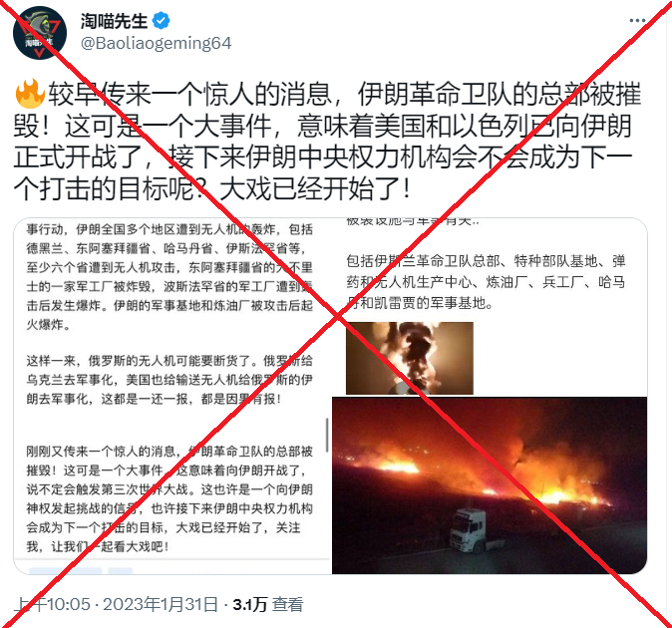Click the scrollbar inside left screenshot
This screenshot has height=628, width=672.
327,435
